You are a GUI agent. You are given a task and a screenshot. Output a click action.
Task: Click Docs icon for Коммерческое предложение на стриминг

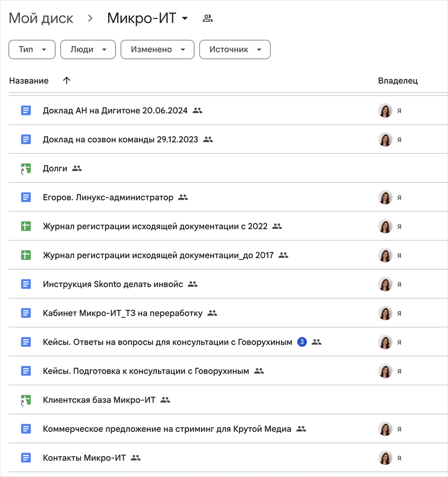[26, 429]
